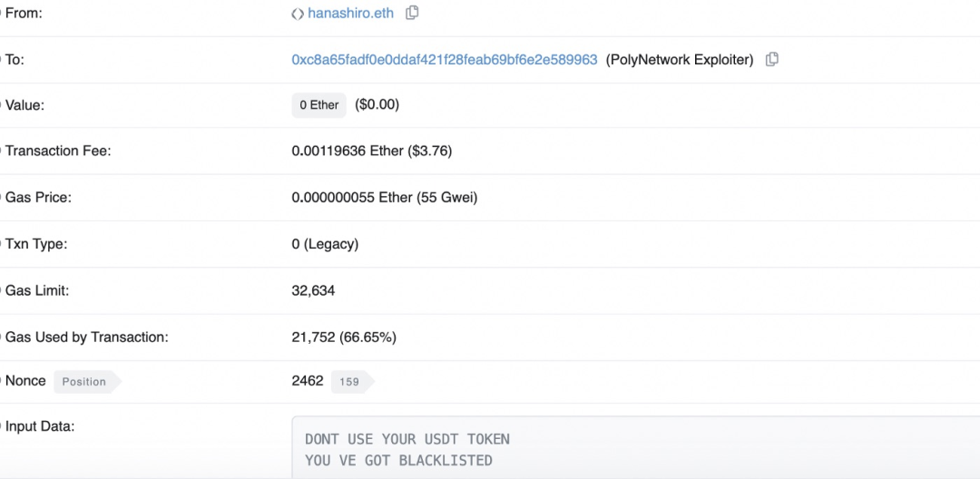Focus the Input Data text box
Viewport: 980px width, 479px height.
click(635, 448)
